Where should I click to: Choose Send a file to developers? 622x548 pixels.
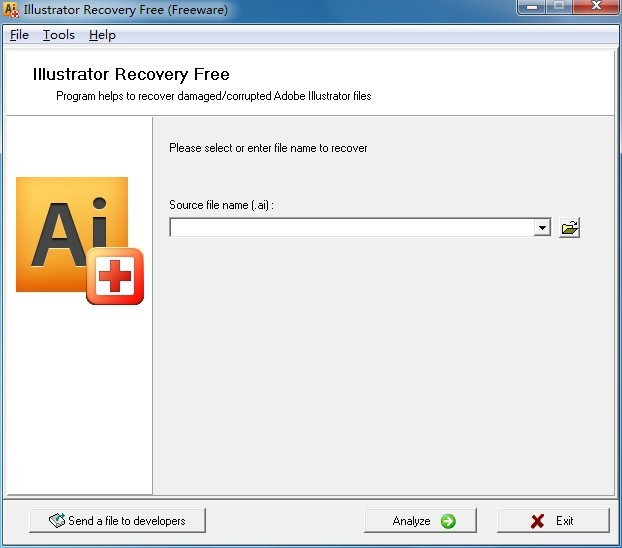tap(118, 521)
